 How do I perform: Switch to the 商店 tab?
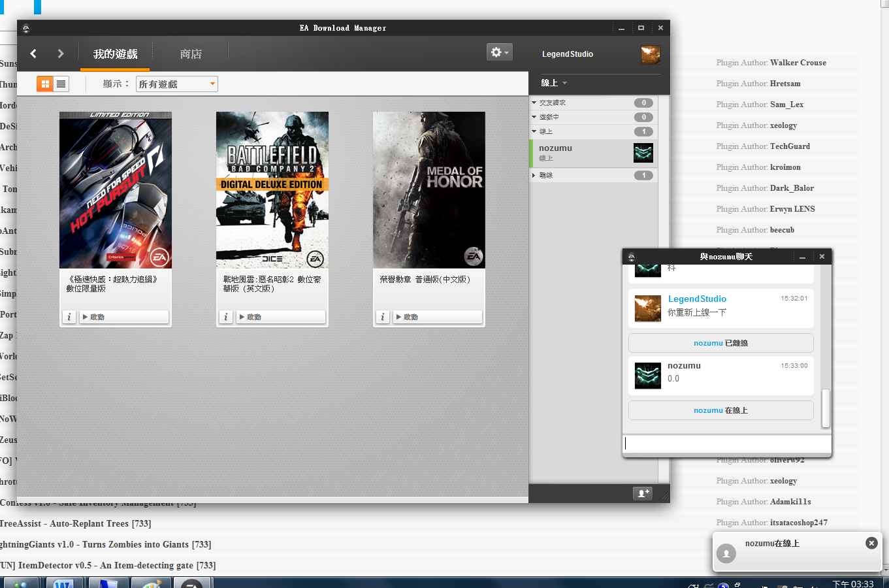[191, 54]
